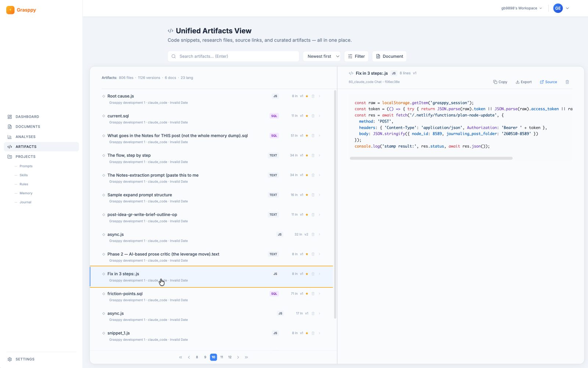Click the Grasppy logo icon
This screenshot has width=588, height=368.
pos(10,10)
